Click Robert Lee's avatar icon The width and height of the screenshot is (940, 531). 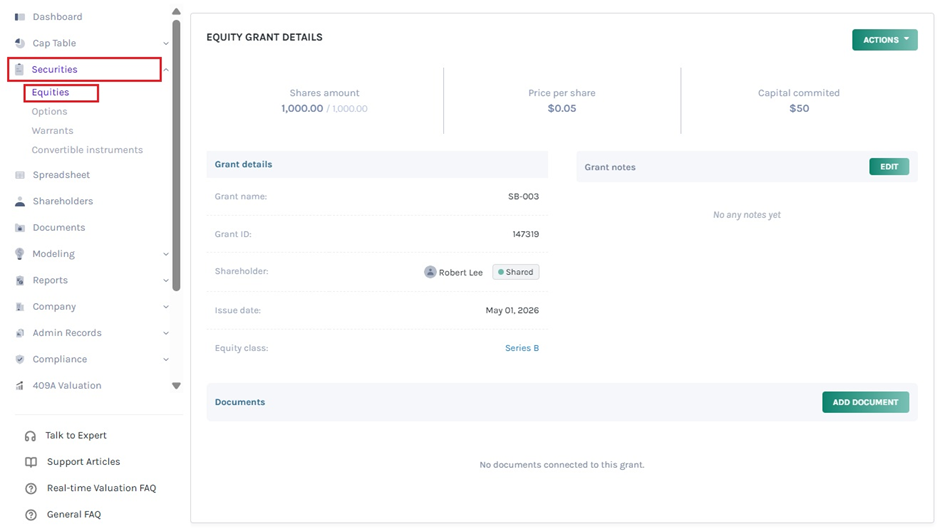pos(430,272)
